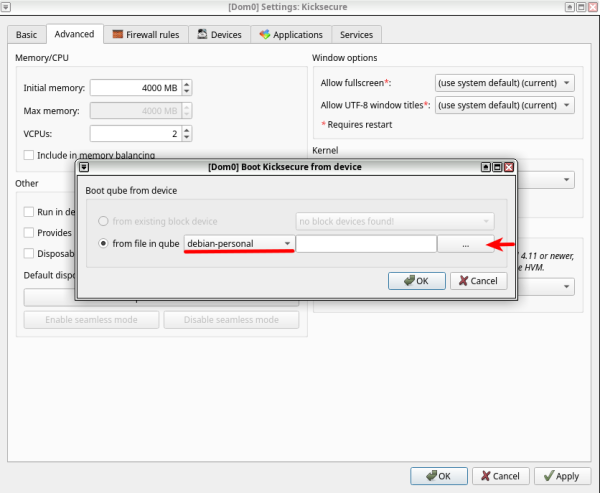Expand the Allow UTF-8 window titles dropdown
This screenshot has width=600, height=493.
coord(505,104)
